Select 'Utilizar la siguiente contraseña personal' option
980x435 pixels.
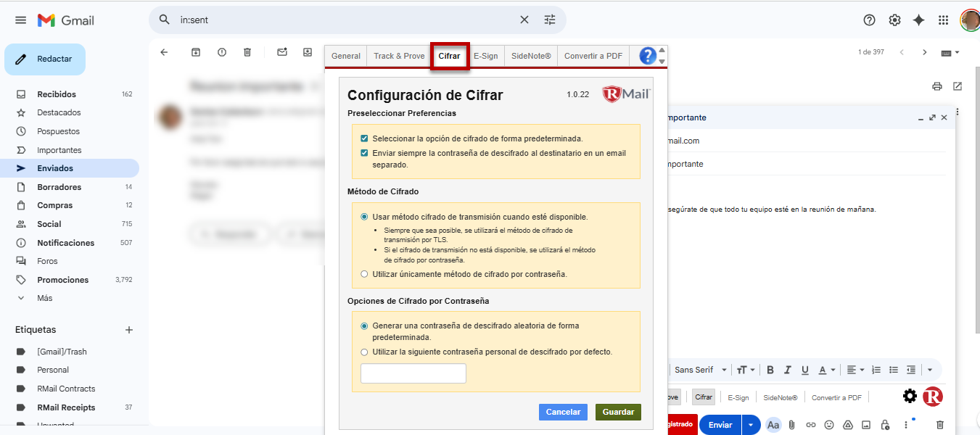point(364,352)
